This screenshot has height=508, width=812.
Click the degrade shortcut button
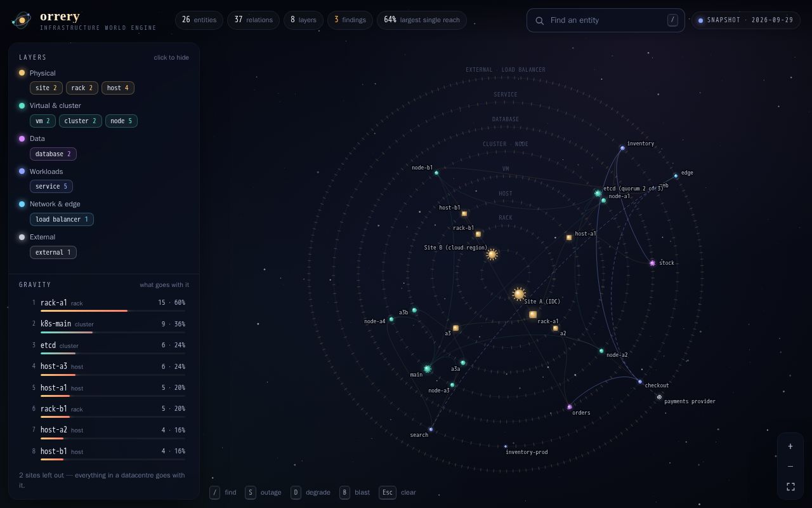310,493
